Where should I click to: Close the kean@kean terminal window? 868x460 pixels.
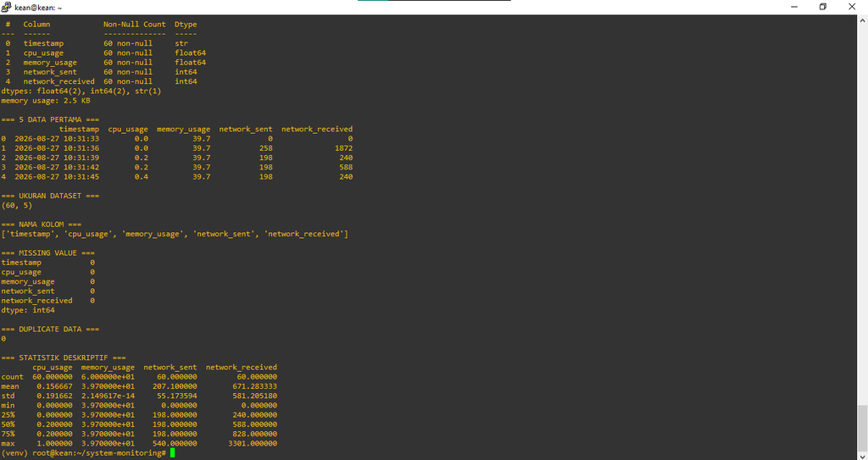point(852,7)
